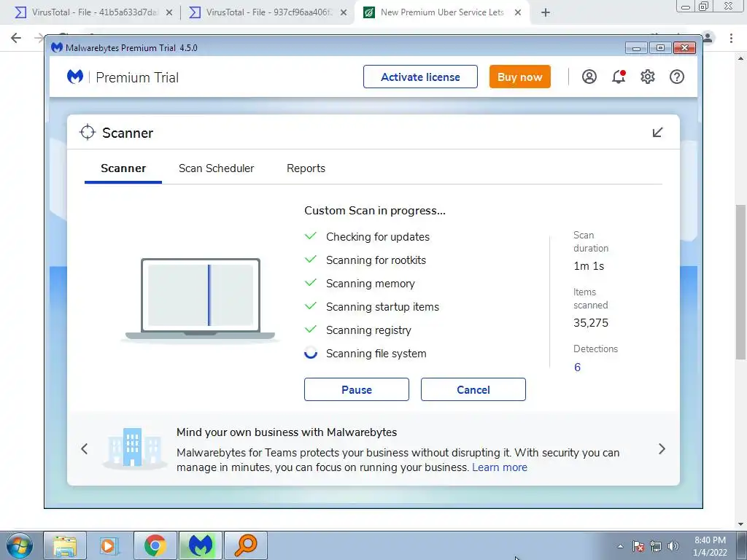Open the Chrome three-dot menu

pyautogui.click(x=731, y=38)
